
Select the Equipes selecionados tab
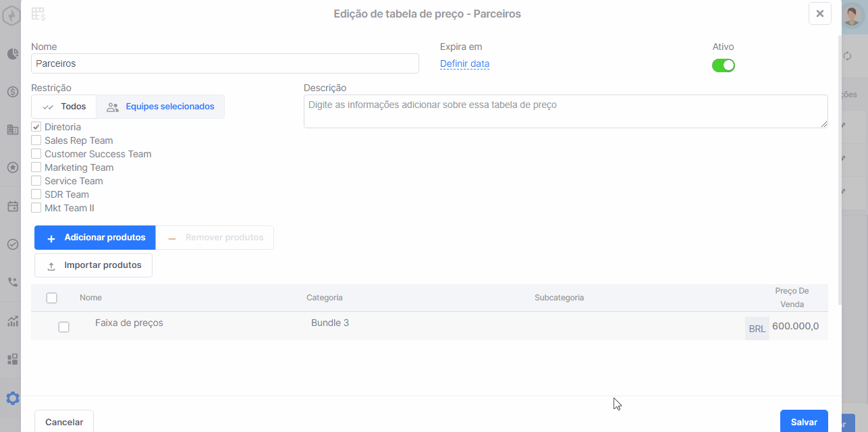tap(161, 107)
